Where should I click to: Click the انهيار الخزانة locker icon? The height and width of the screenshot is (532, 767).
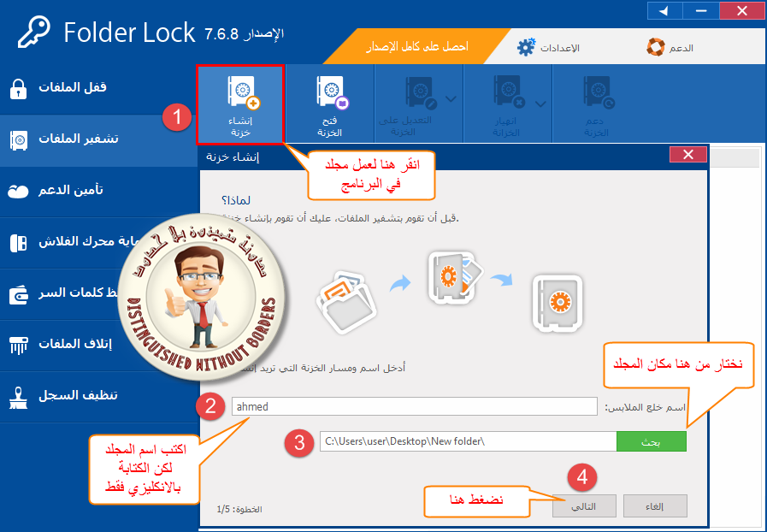click(x=509, y=92)
